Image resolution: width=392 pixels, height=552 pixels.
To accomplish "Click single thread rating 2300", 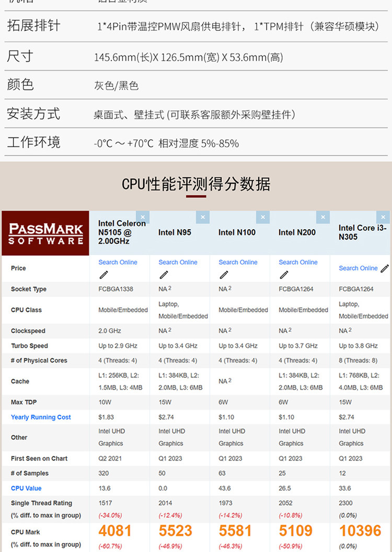I will coord(345,503).
